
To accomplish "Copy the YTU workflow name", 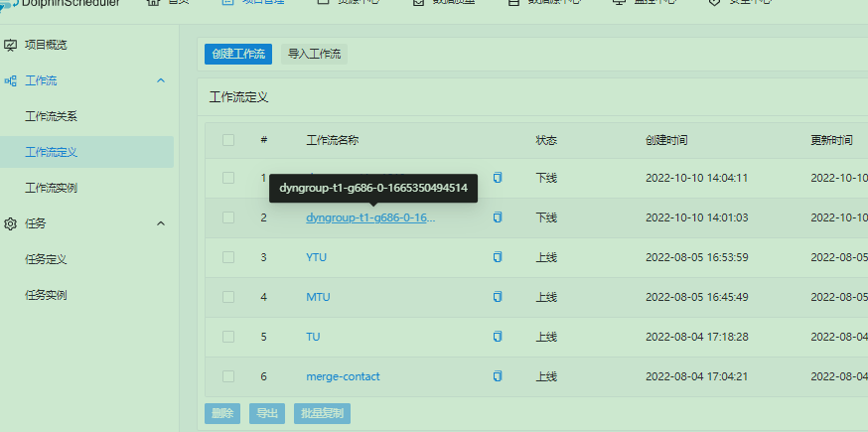I will pyautogui.click(x=498, y=257).
